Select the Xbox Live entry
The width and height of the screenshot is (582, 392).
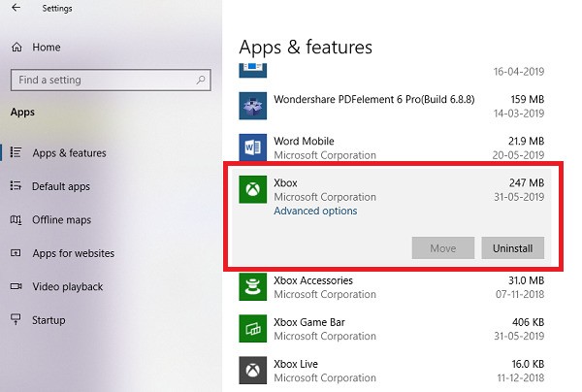pyautogui.click(x=392, y=371)
